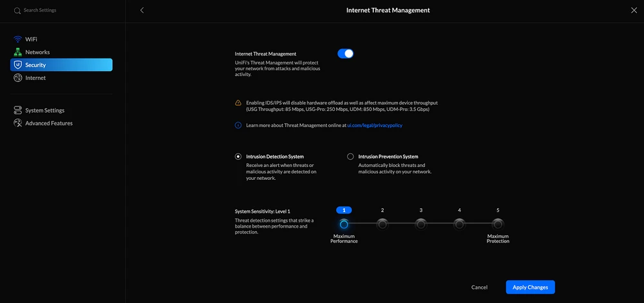The height and width of the screenshot is (303, 644).
Task: Click the Networks topology icon
Action: [x=18, y=52]
